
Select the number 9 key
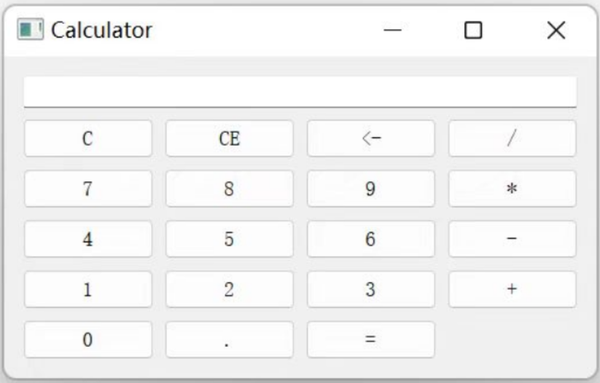point(371,189)
